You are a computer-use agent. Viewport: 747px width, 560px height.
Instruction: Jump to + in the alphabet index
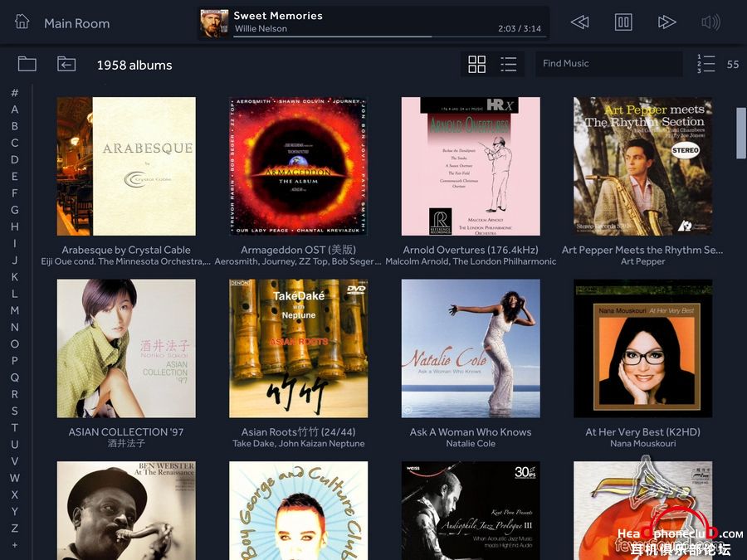click(15, 545)
